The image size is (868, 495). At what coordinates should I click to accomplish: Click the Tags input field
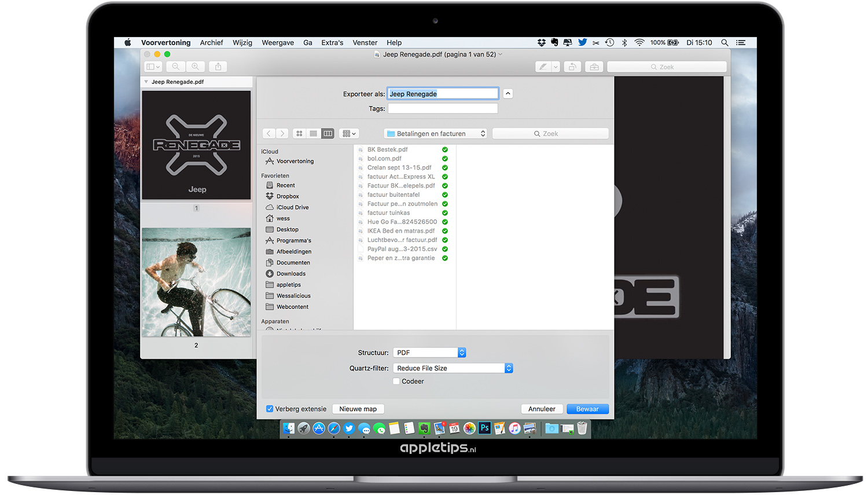tap(443, 109)
